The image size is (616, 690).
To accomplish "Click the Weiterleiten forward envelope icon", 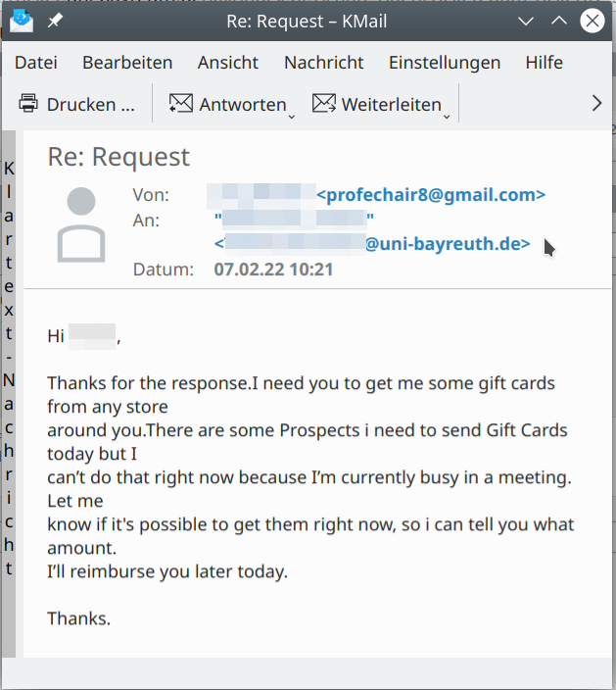I will [x=324, y=104].
